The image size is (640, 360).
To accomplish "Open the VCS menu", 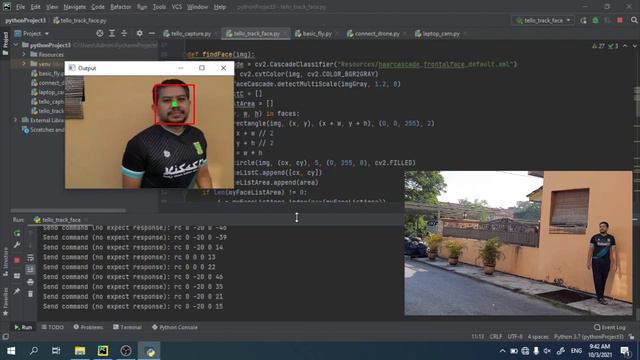I will point(177,7).
